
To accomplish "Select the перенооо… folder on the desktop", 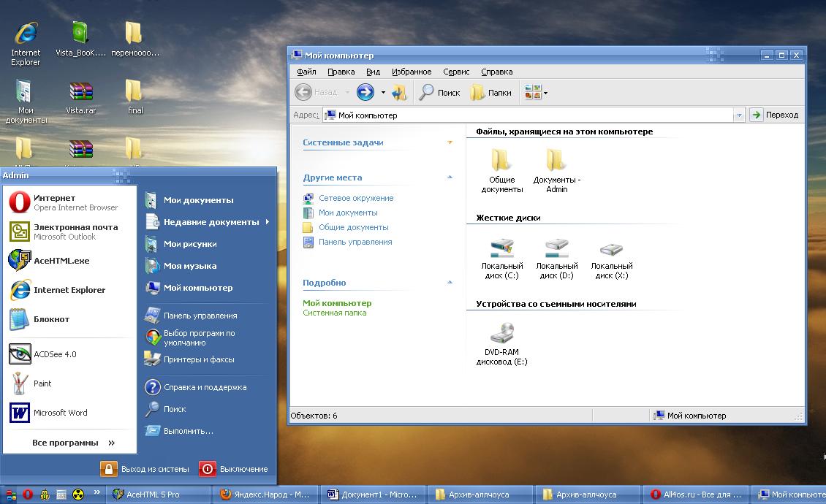I will point(134,39).
